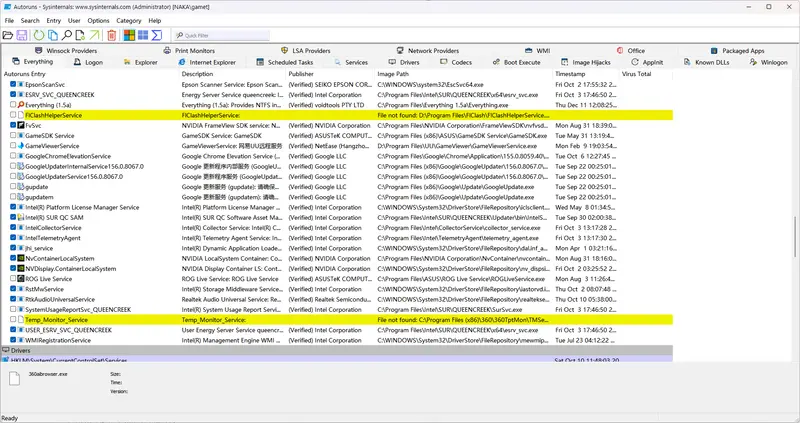Check the gupdatem entry checkbox
This screenshot has height=423, width=800.
click(13, 196)
